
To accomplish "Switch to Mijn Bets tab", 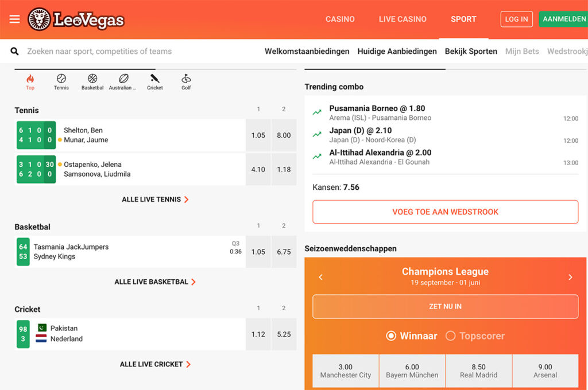I will coord(522,51).
